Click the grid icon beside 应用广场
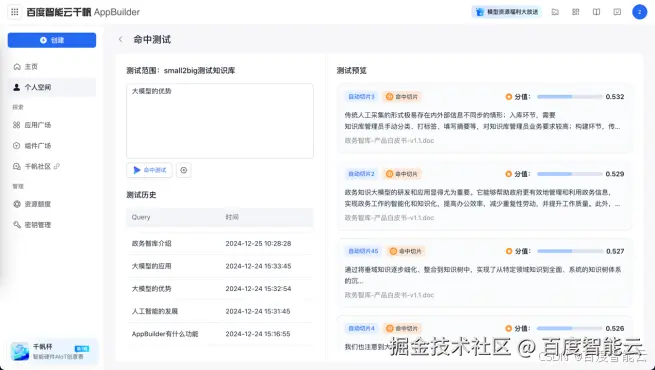The height and width of the screenshot is (370, 655). click(x=17, y=125)
